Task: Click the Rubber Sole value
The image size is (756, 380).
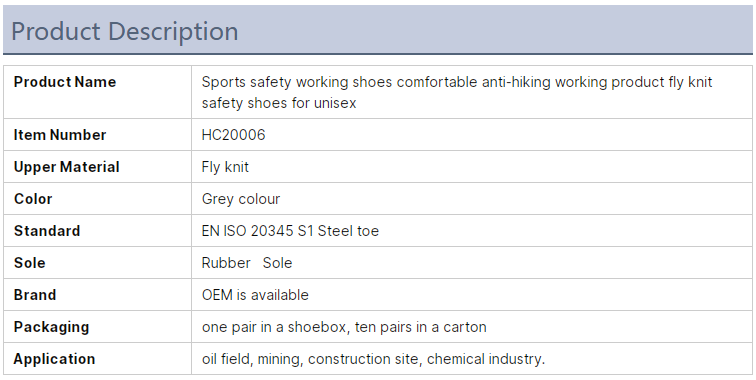Action: pyautogui.click(x=247, y=263)
